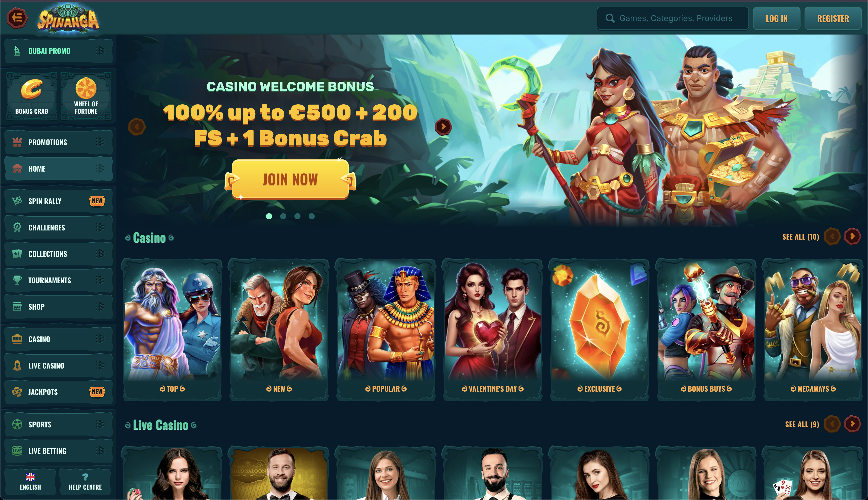Open the Bonus Crab icon tile

31,96
